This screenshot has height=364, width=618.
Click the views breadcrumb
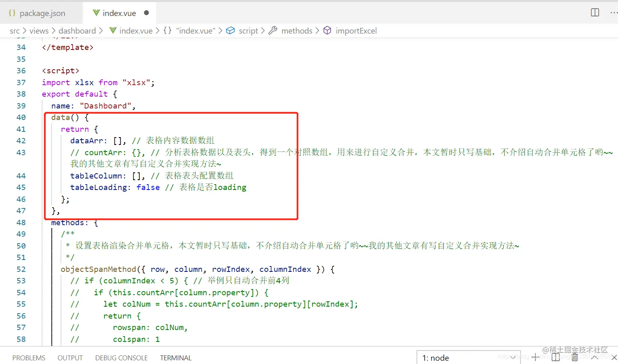tap(39, 31)
